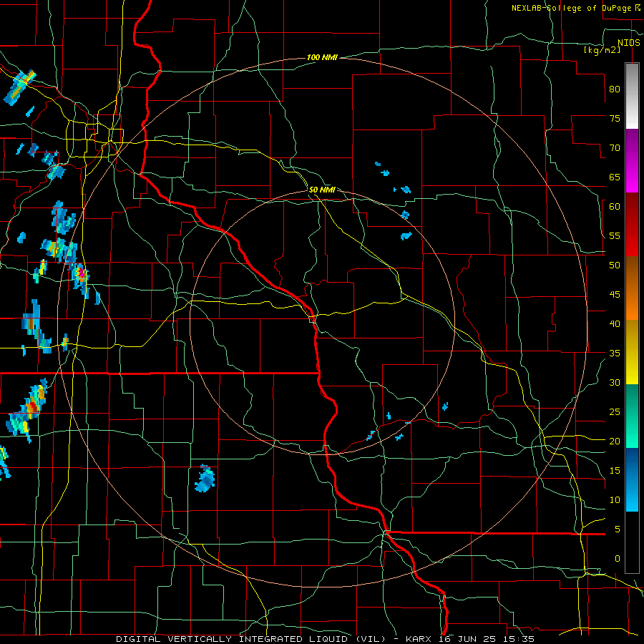
Task: Click the scale value 40
Action: tap(615, 323)
